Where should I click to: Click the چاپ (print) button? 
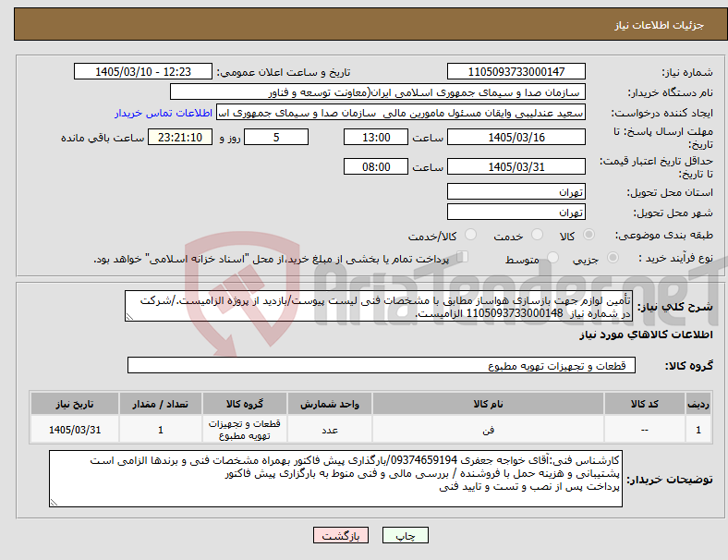(x=405, y=535)
